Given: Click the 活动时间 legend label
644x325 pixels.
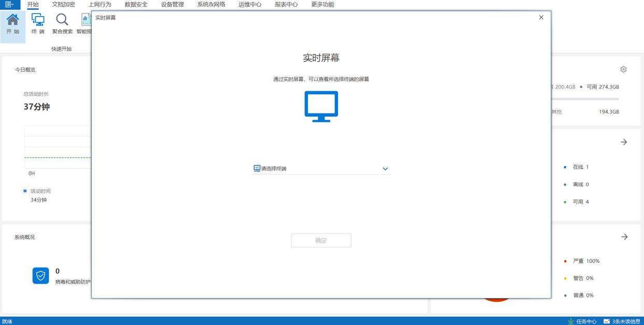Looking at the screenshot, I should (40, 191).
